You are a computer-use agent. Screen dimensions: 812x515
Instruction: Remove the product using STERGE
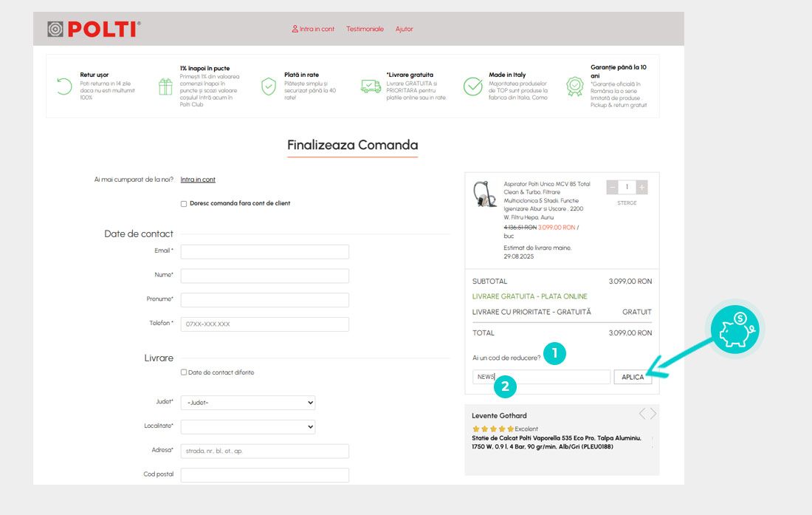point(627,203)
